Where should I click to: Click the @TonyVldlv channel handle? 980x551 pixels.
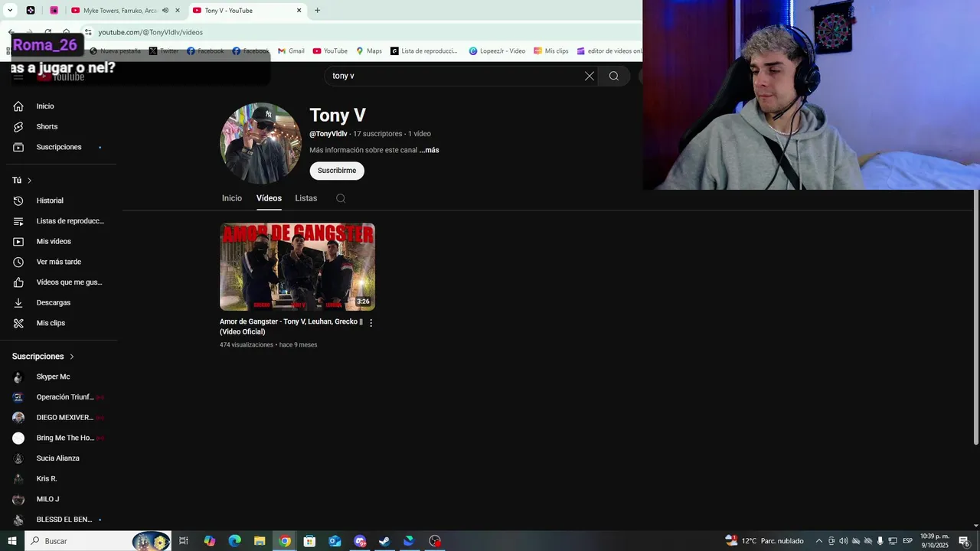point(328,134)
